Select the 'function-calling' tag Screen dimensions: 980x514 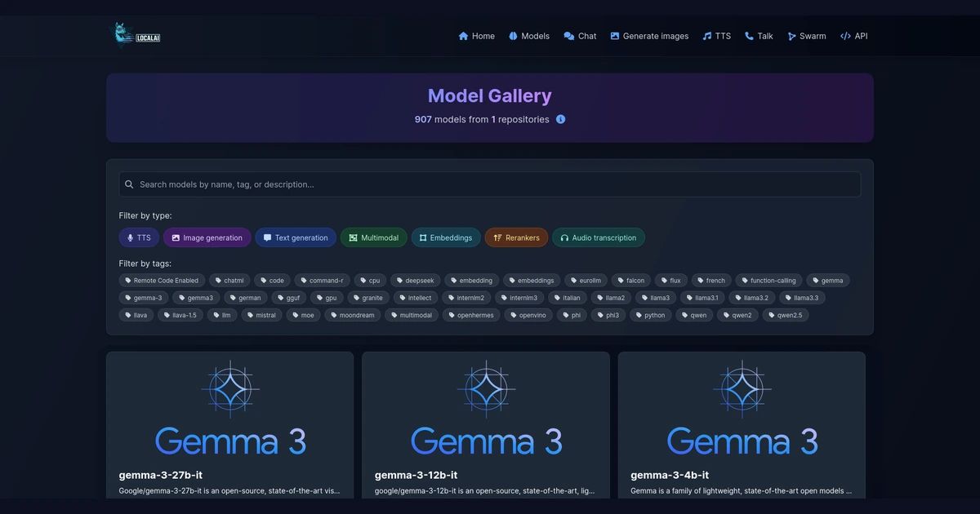click(x=769, y=280)
